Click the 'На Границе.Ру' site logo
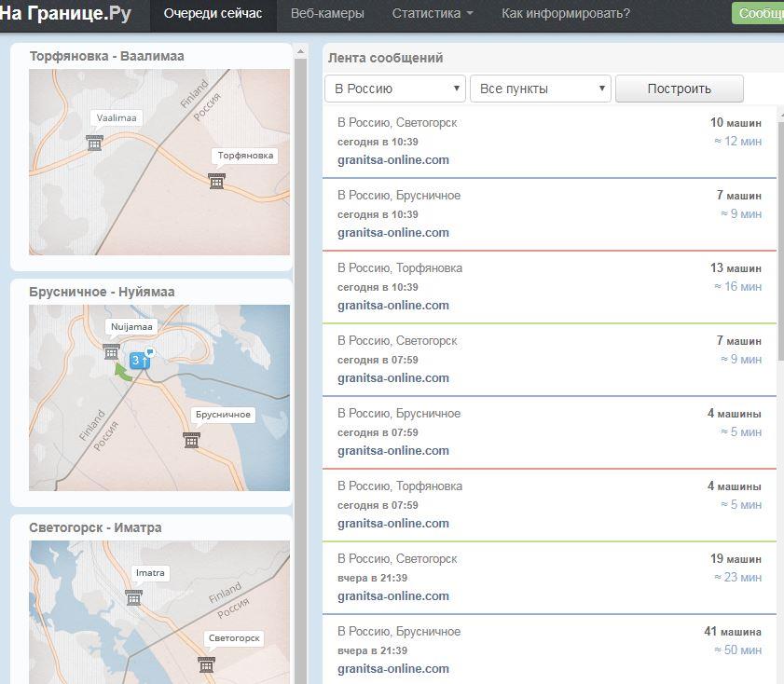The image size is (784, 684). [x=65, y=14]
